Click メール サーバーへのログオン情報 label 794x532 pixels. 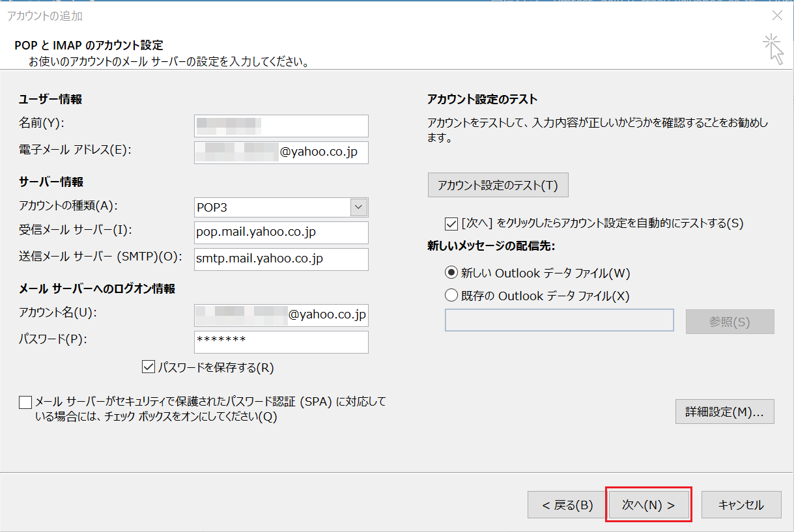(x=97, y=288)
